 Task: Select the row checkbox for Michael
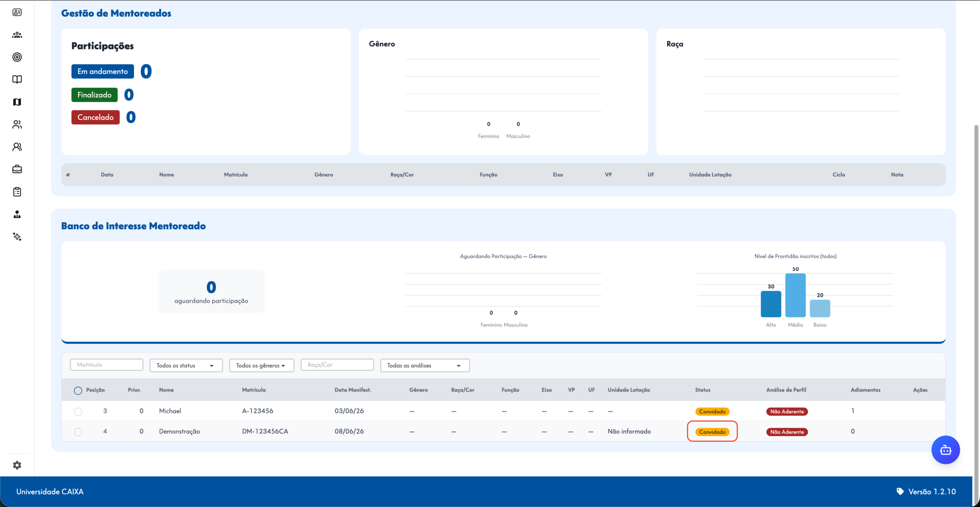click(x=78, y=411)
